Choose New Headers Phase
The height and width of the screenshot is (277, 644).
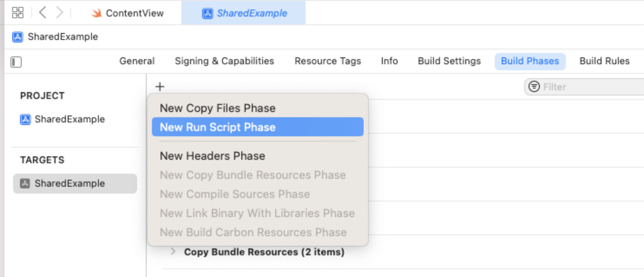pyautogui.click(x=213, y=156)
